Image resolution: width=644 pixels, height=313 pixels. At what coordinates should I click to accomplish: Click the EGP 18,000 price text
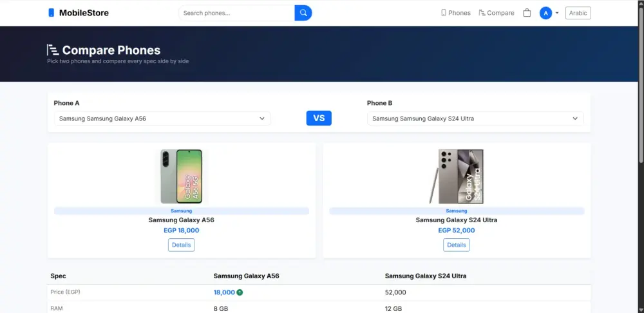(x=181, y=231)
